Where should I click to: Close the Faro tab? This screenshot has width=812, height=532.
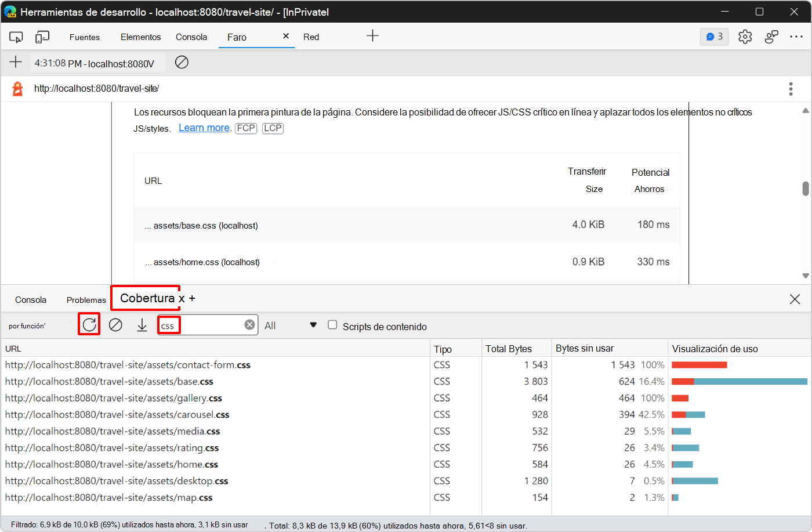[286, 36]
